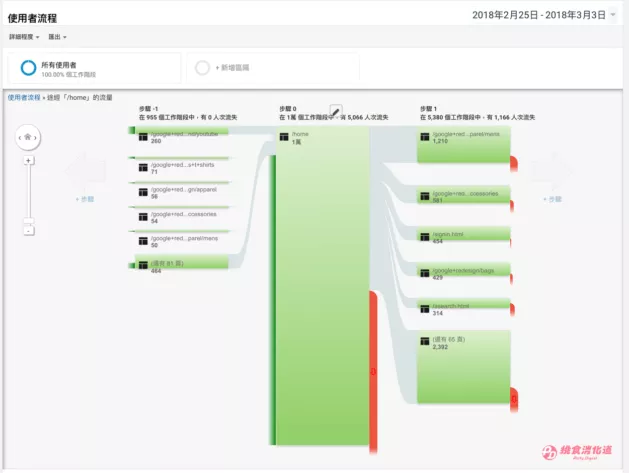Zoom out with the minus button
The width and height of the screenshot is (629, 473).
tap(28, 231)
